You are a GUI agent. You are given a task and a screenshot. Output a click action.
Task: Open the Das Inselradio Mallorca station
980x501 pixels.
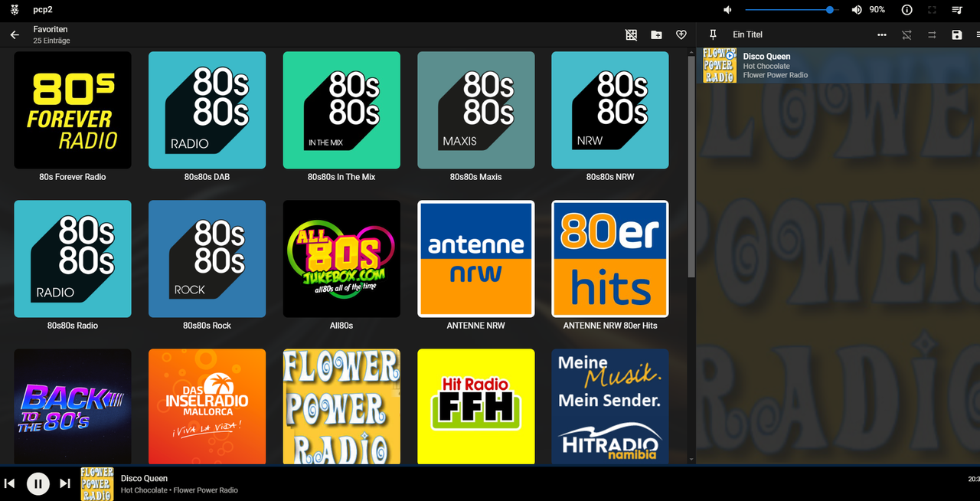coord(207,406)
